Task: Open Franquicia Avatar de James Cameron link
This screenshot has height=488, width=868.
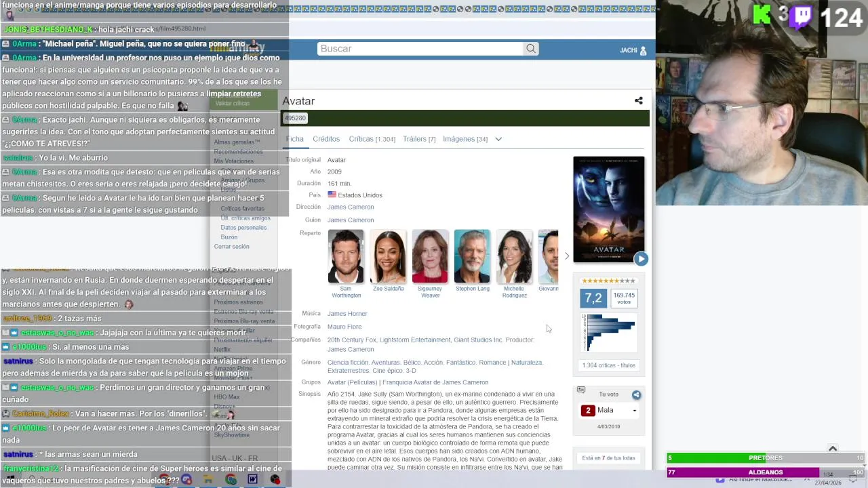Action: click(436, 382)
